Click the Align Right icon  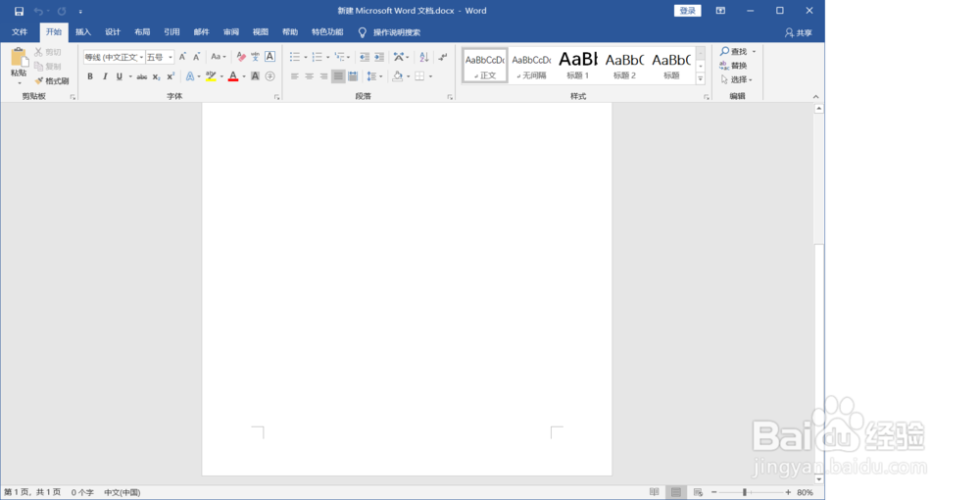point(323,76)
